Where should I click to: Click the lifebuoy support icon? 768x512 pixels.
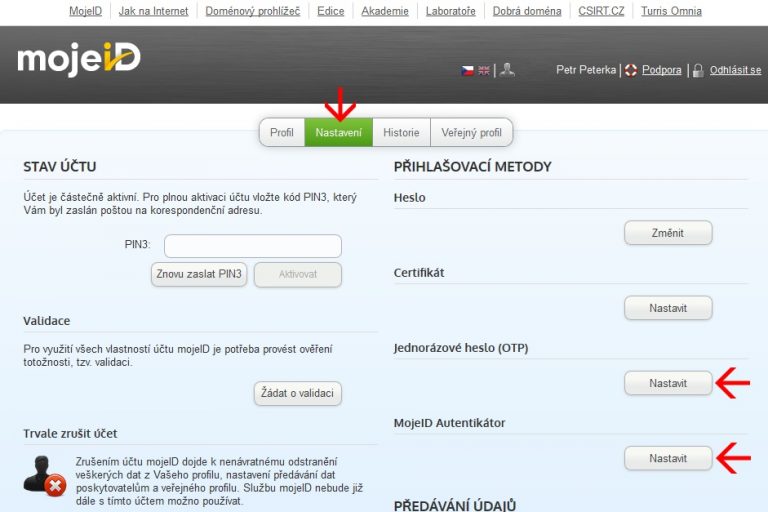(631, 70)
